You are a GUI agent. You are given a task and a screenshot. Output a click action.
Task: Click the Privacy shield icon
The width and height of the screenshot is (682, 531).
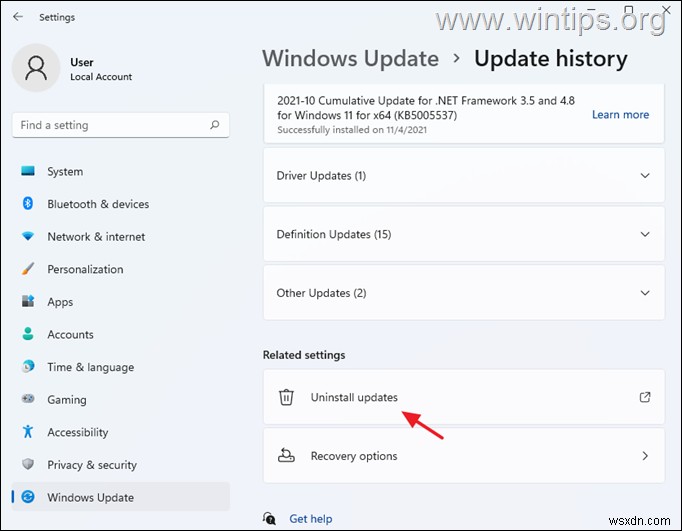pos(28,464)
